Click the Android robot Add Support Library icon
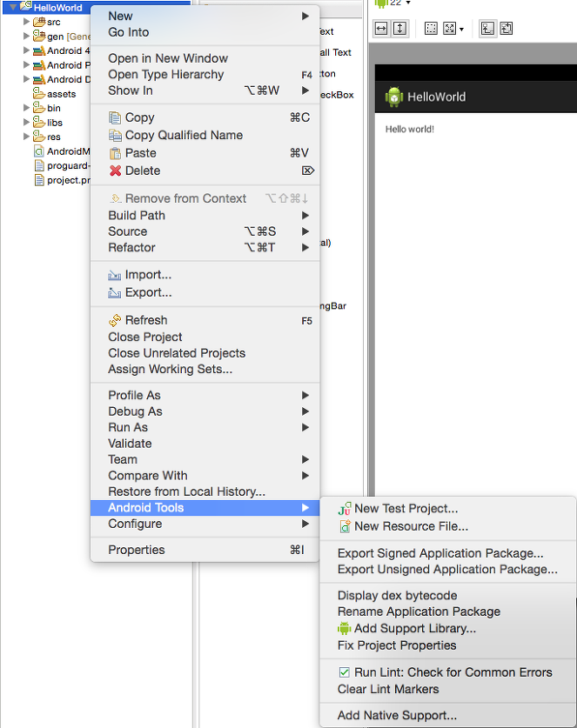This screenshot has height=728, width=577. pos(345,629)
